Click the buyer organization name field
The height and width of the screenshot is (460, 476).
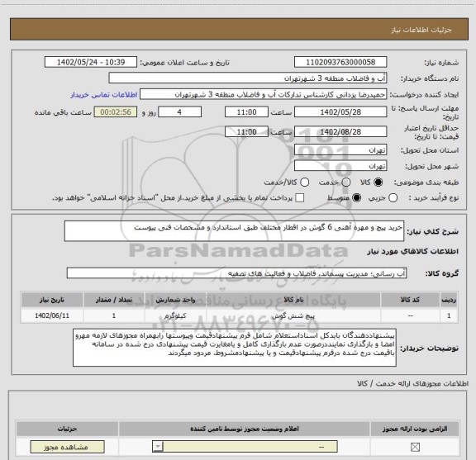(x=248, y=78)
